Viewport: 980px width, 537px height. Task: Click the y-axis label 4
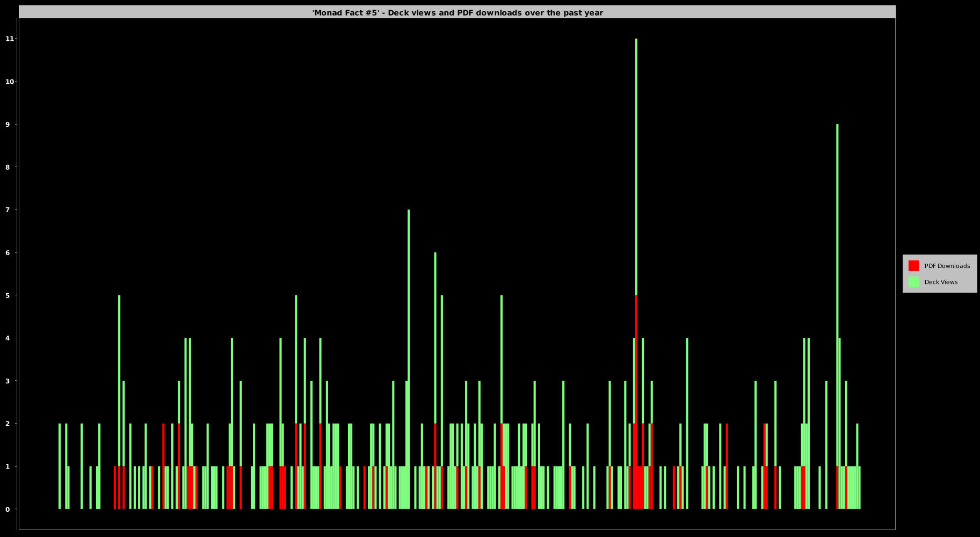pyautogui.click(x=8, y=338)
